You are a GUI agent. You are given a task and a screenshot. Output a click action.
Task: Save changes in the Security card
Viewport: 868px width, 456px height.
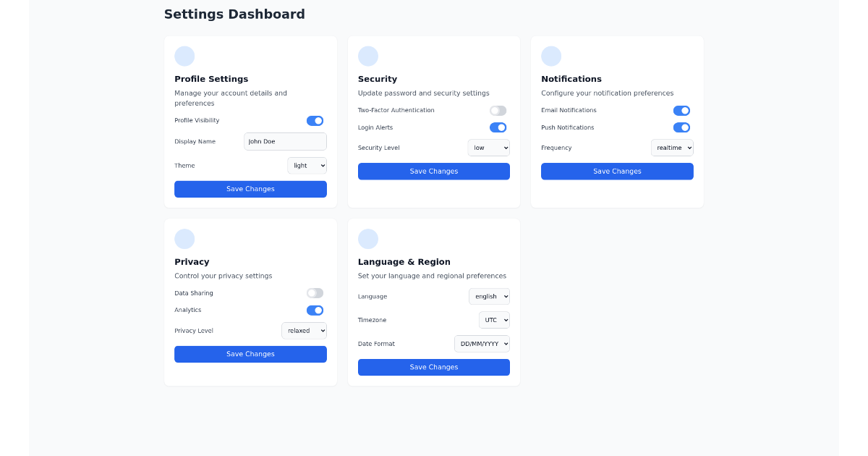click(x=433, y=171)
